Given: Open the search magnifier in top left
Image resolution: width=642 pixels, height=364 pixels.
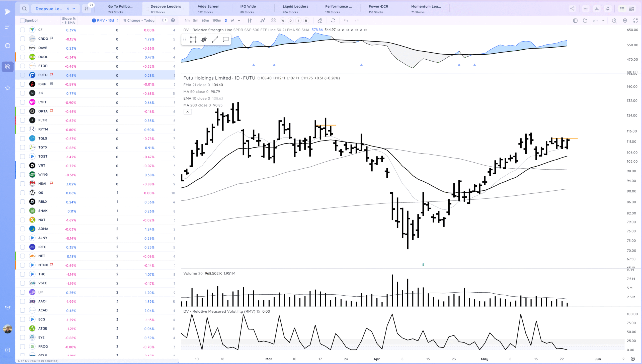Looking at the screenshot, I should tap(24, 8).
